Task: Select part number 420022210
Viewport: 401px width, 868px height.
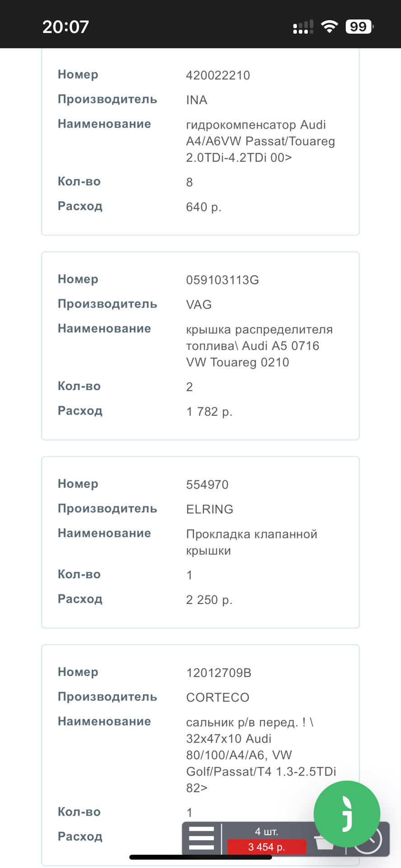Action: tap(218, 75)
